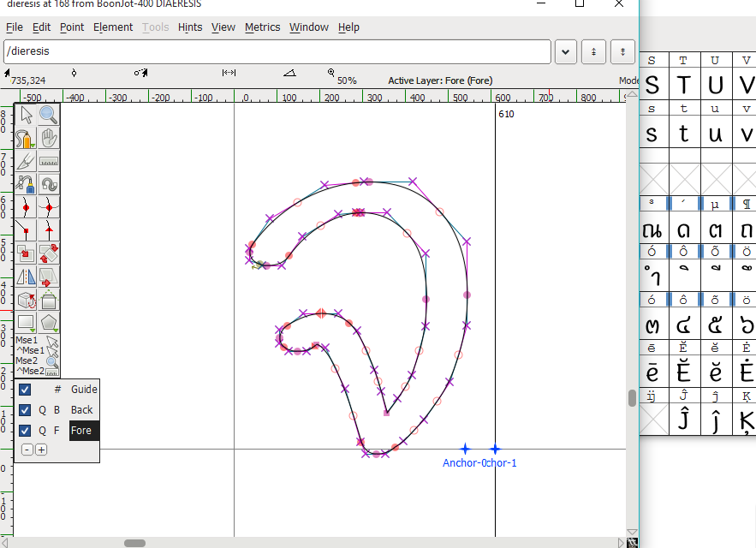Image resolution: width=756 pixels, height=548 pixels.
Task: Activate the Spiro mode tool
Action: (x=49, y=184)
